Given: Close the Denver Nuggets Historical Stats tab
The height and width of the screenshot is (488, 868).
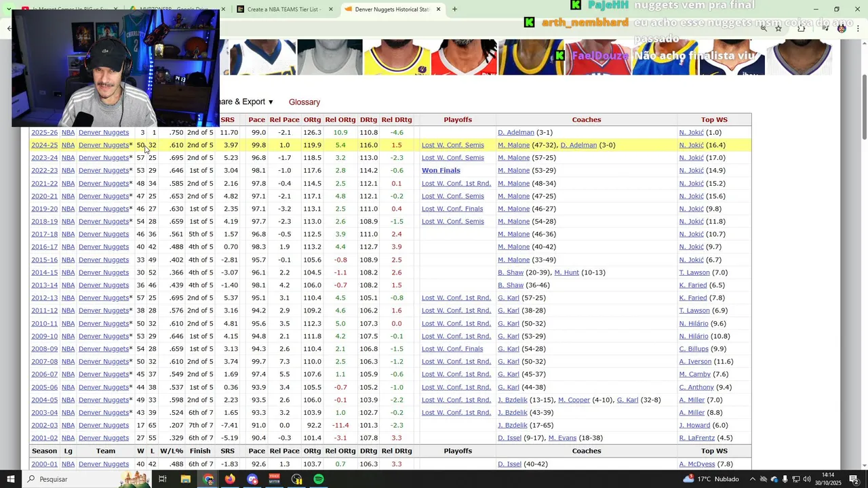Looking at the screenshot, I should [438, 9].
